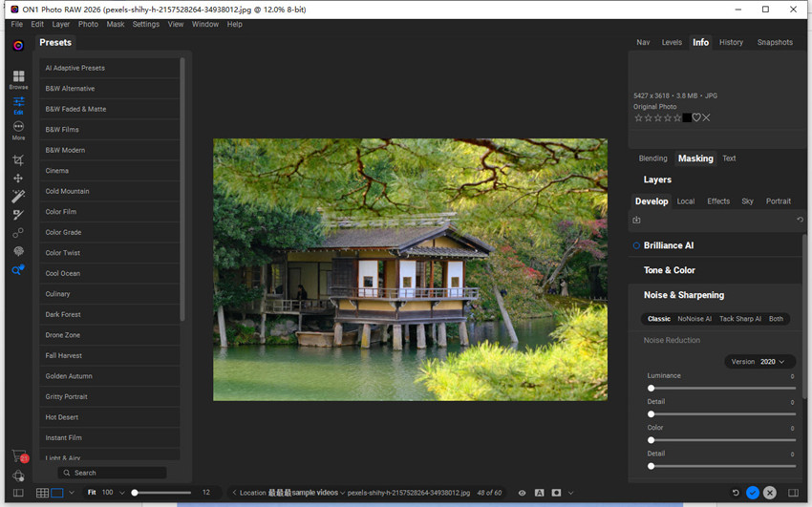
Task: Toggle the show mask icon
Action: (556, 493)
